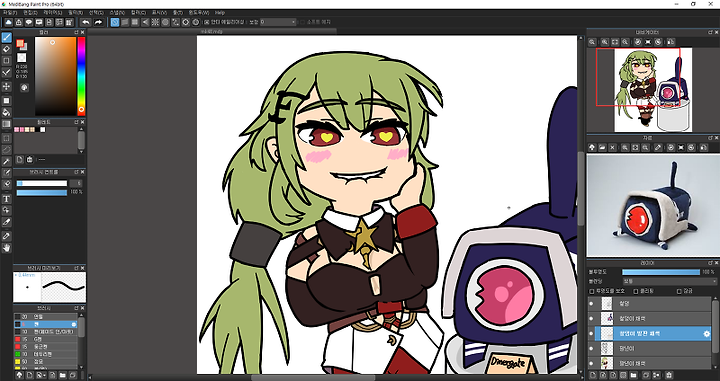
Task: Float the layer panel with popout icon
Action: coord(710,263)
